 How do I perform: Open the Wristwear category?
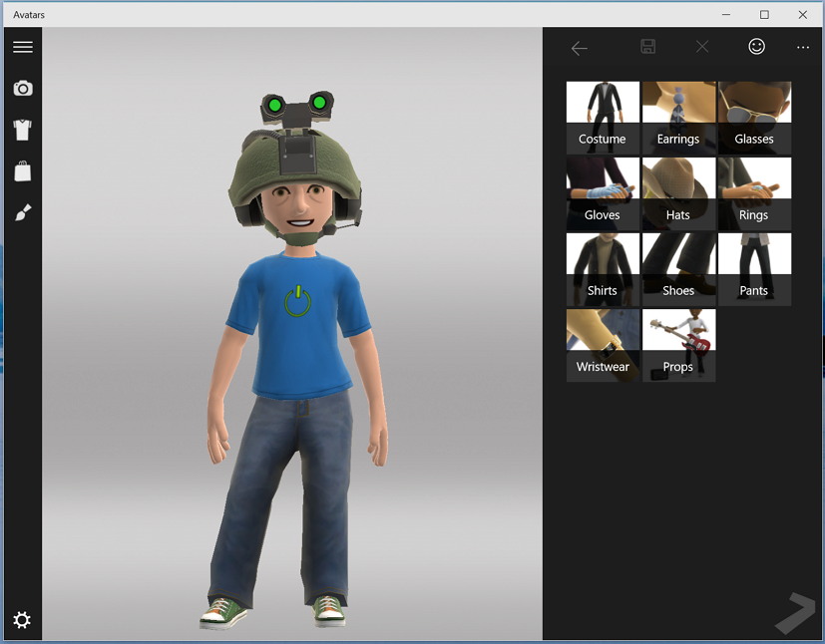603,344
